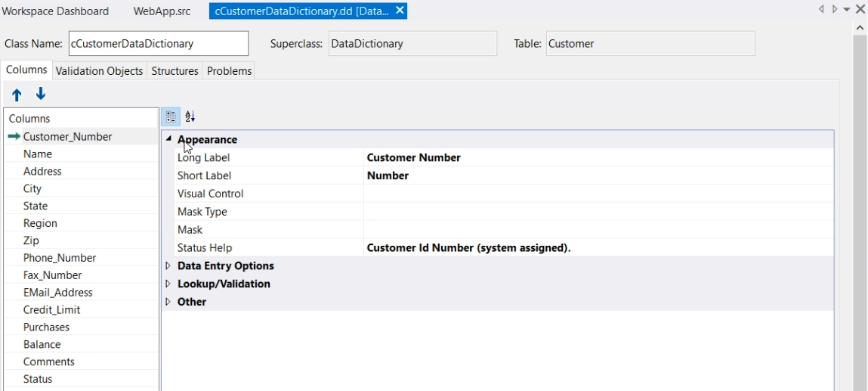Open the Workspace Dashboard tab
The width and height of the screenshot is (868, 391).
tap(55, 11)
